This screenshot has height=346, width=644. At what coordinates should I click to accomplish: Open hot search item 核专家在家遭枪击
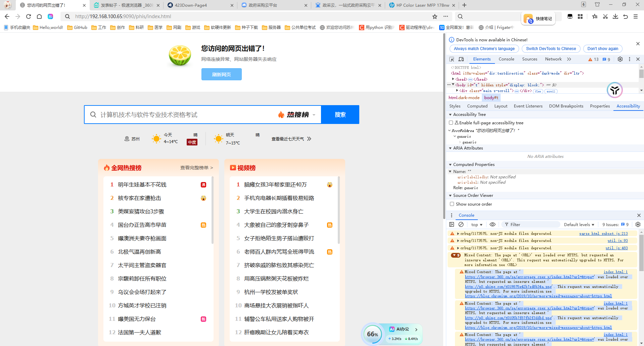[x=139, y=198]
